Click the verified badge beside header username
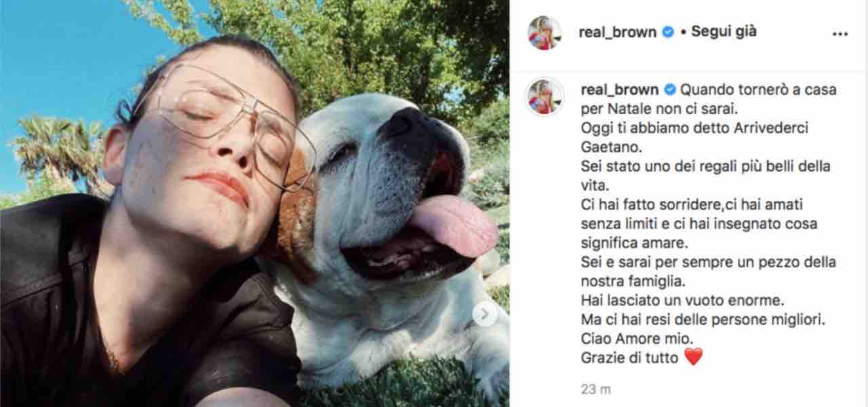 [x=668, y=32]
